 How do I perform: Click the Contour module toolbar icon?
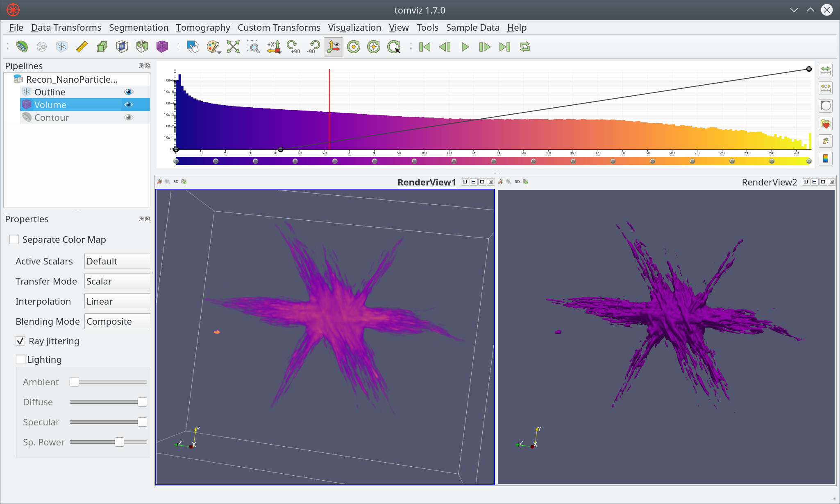tap(22, 47)
